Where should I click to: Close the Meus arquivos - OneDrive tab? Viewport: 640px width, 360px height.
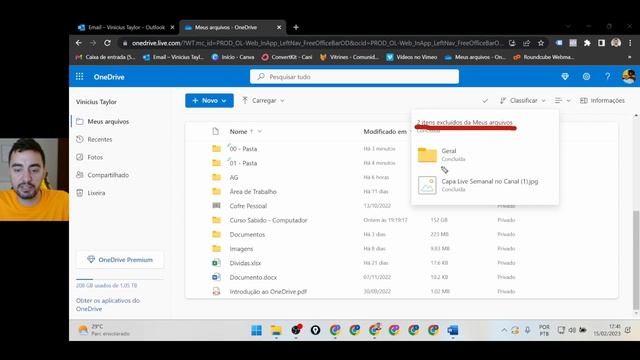279,27
